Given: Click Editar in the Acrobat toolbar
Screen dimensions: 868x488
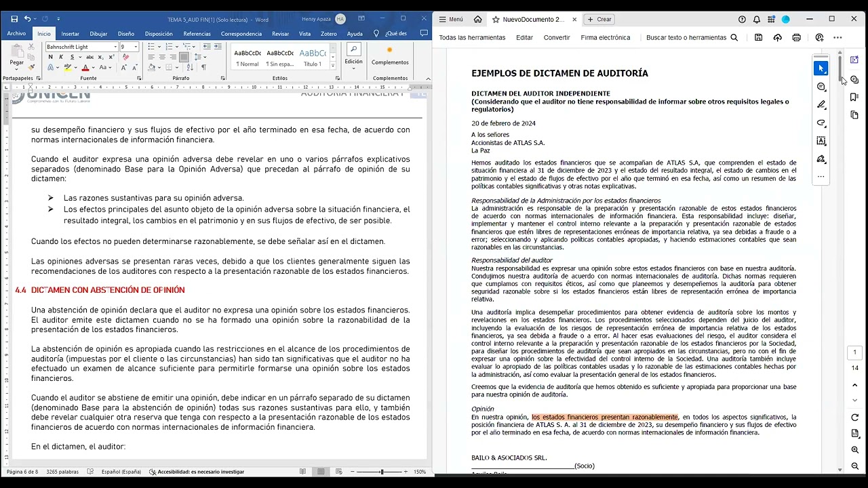Looking at the screenshot, I should click(x=524, y=38).
